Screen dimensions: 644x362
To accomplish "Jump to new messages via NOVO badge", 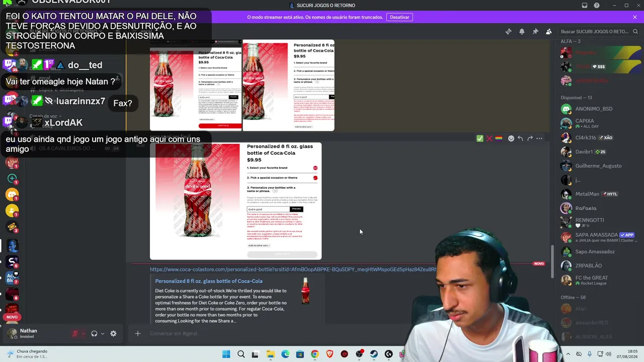I will click(539, 263).
